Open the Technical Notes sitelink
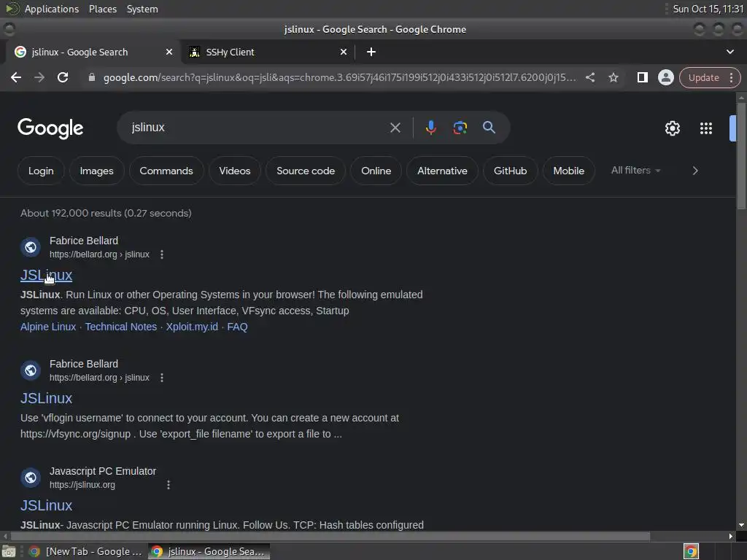Image resolution: width=747 pixels, height=560 pixels. [121, 327]
